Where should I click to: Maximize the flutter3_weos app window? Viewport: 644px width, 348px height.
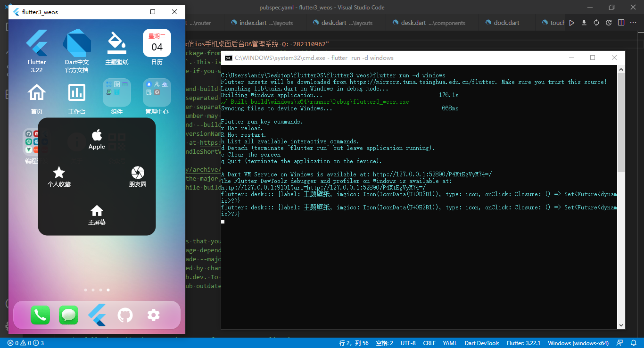[x=153, y=12]
